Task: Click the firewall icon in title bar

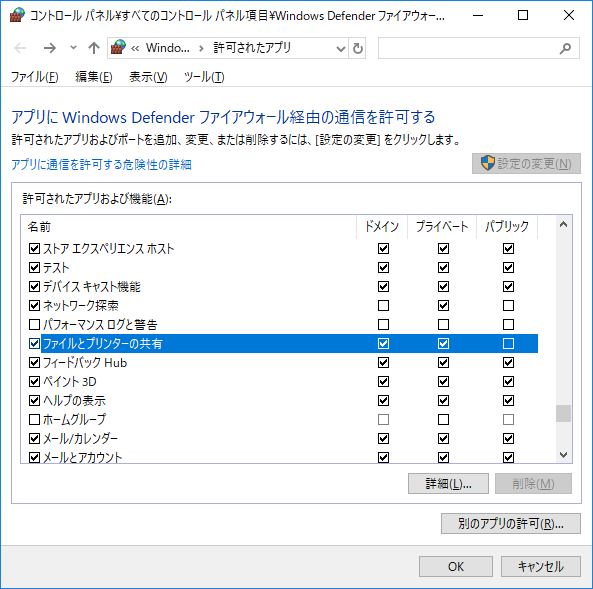Action: click(17, 15)
